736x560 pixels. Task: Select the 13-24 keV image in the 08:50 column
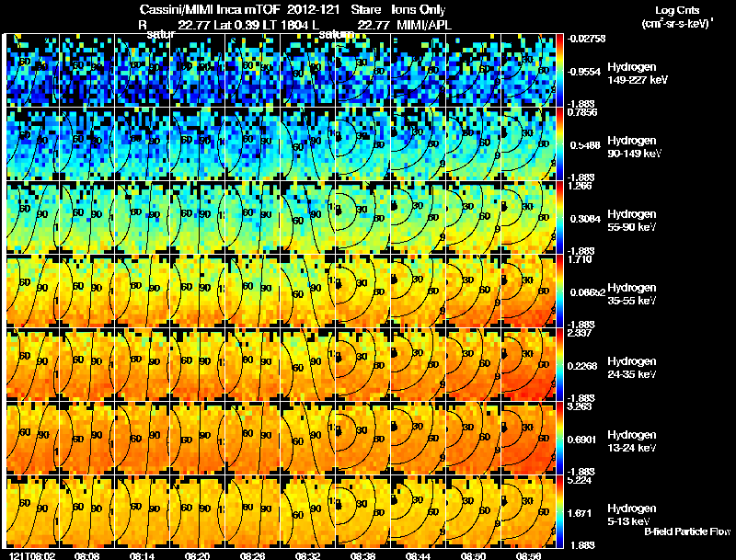tap(474, 439)
